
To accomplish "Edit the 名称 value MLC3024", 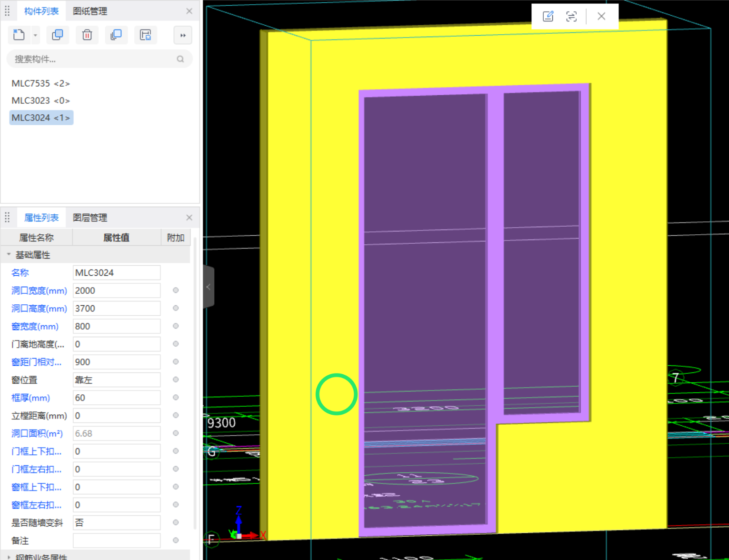I will pos(117,273).
